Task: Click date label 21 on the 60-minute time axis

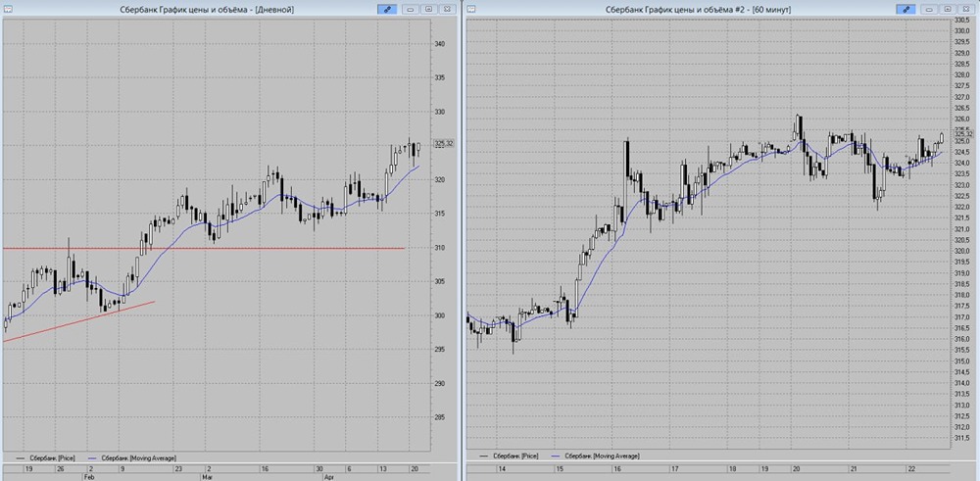Action: click(853, 468)
